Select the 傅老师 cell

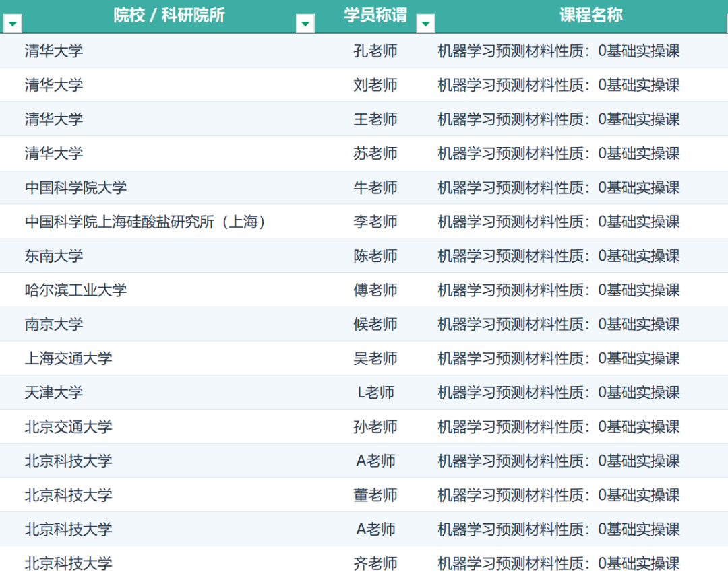375,290
